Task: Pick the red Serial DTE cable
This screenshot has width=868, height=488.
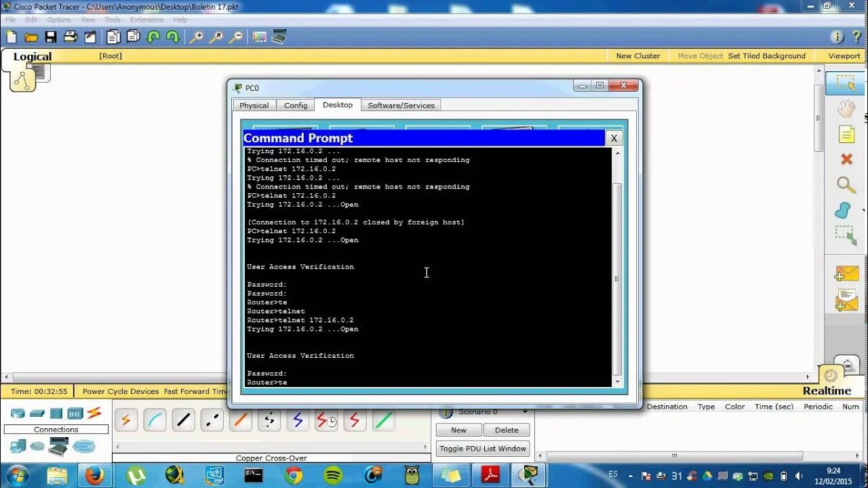Action: [354, 420]
